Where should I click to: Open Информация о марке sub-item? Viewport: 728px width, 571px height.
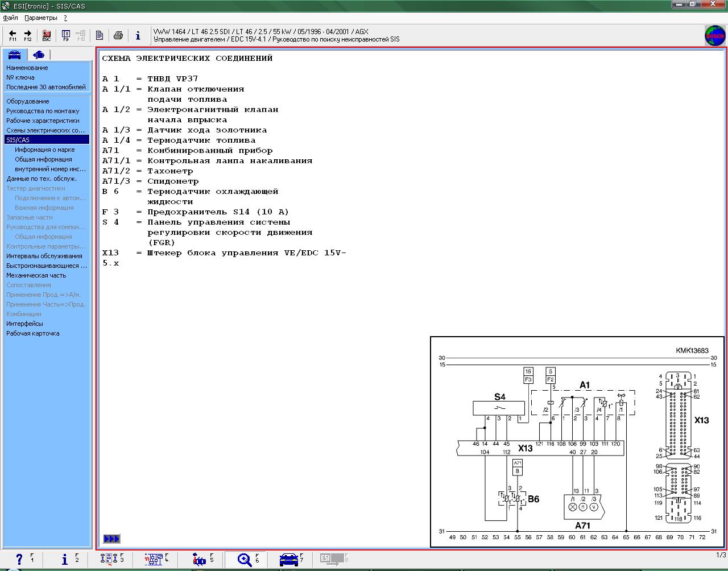[x=45, y=150]
